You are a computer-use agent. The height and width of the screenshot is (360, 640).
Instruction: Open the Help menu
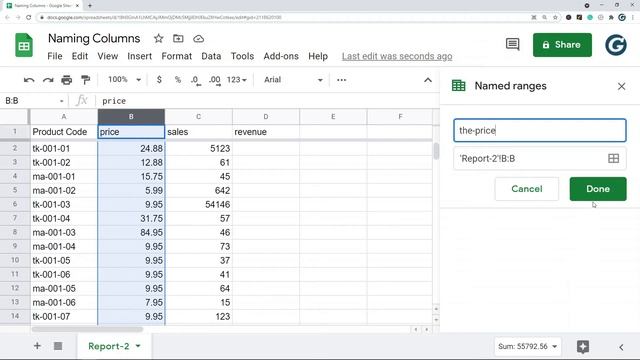click(318, 56)
